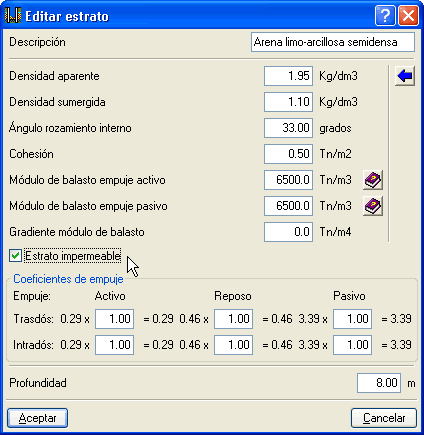Viewport: 424px width, 435px height.
Task: Edit Módulo de balasto empuje activo value
Action: coord(288,180)
